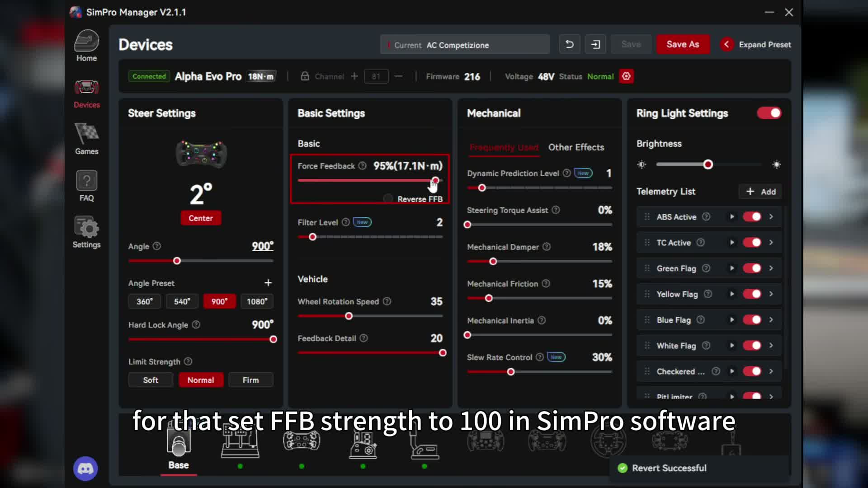
Task: Click help icon beside Wheel Rotation Speed
Action: (x=387, y=301)
